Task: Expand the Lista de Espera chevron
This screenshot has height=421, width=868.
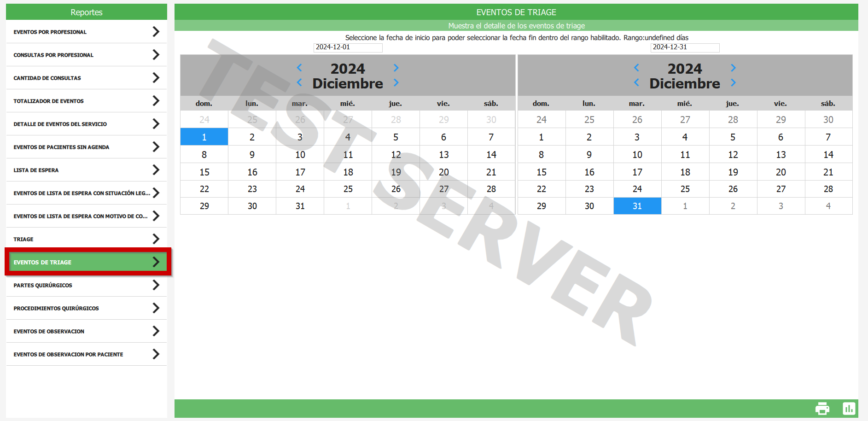Action: point(156,170)
